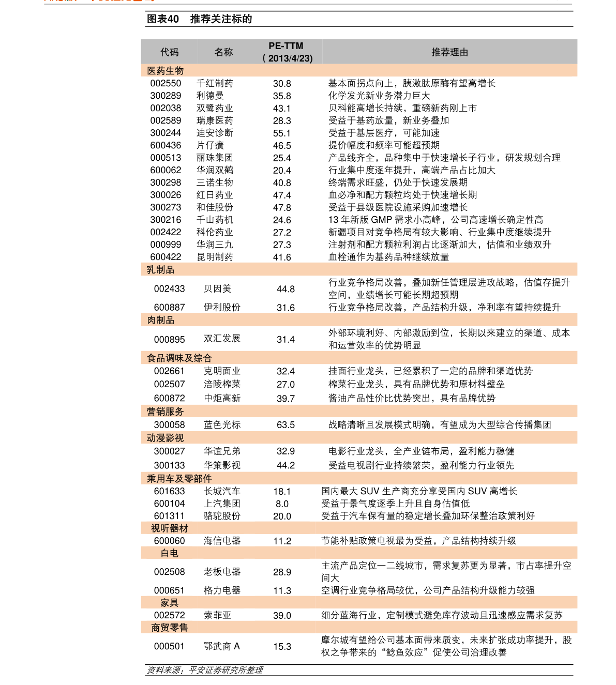
Task: Click the 营销服务 section row
Action: (x=166, y=412)
